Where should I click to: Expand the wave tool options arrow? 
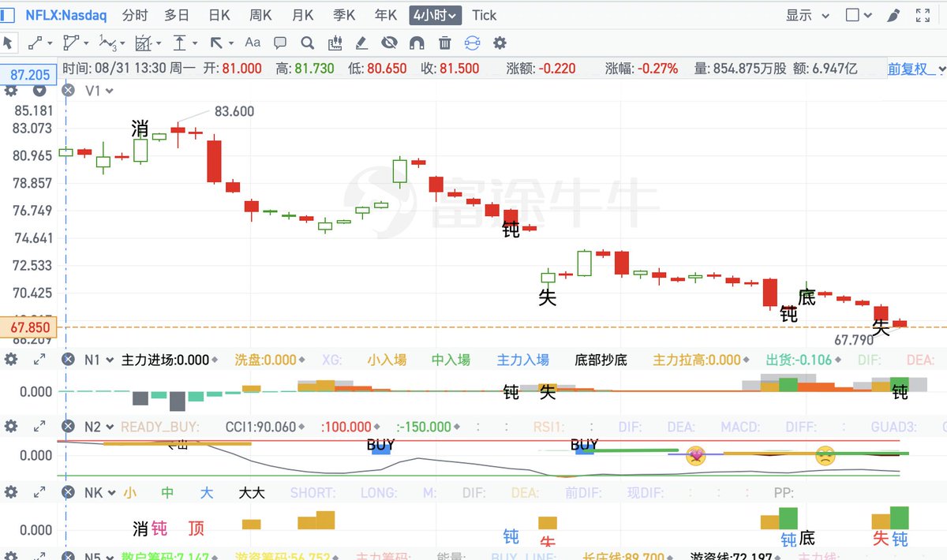pyautogui.click(x=123, y=43)
